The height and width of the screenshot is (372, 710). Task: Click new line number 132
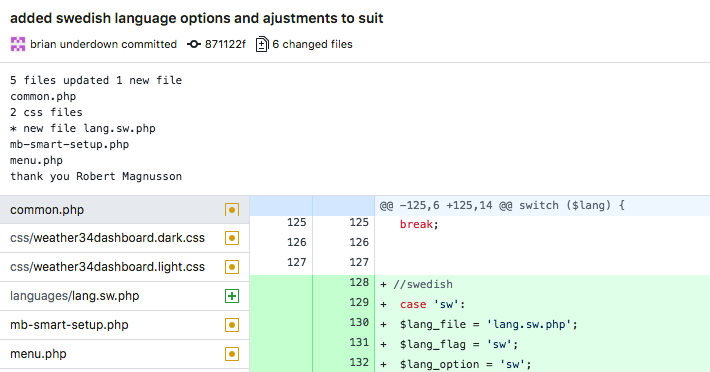[x=359, y=362]
